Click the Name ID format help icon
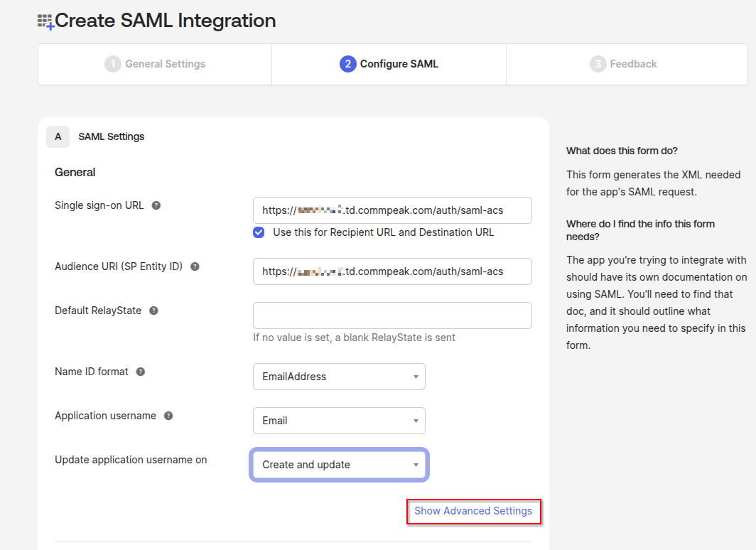This screenshot has width=756, height=550. (x=139, y=371)
